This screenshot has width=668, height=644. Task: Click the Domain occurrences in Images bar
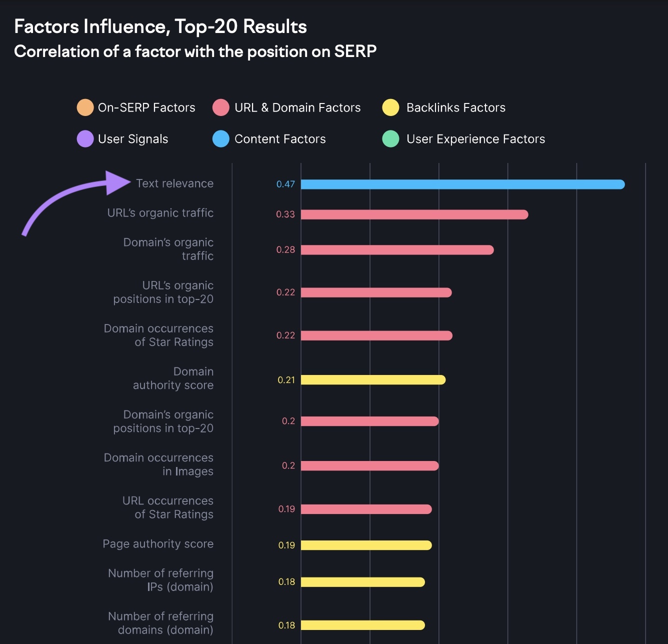(x=369, y=466)
